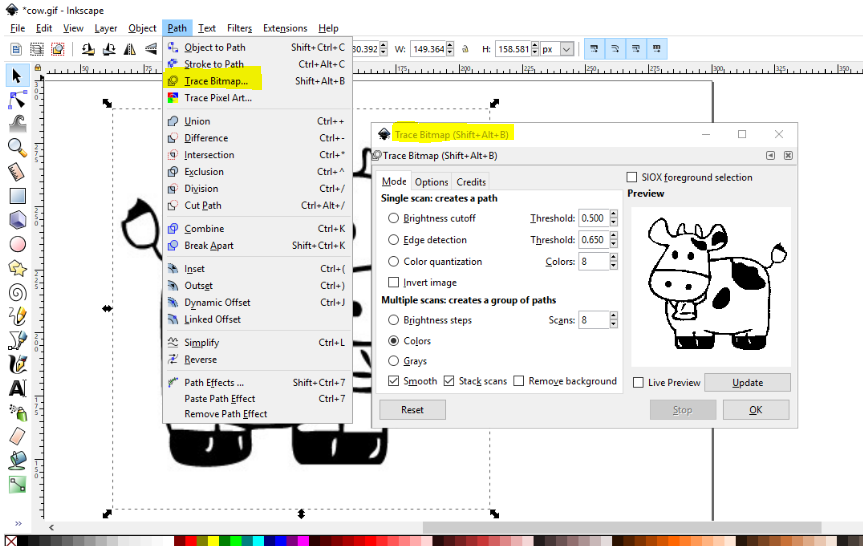
Task: Increase the Scans value stepper
Action: [614, 316]
